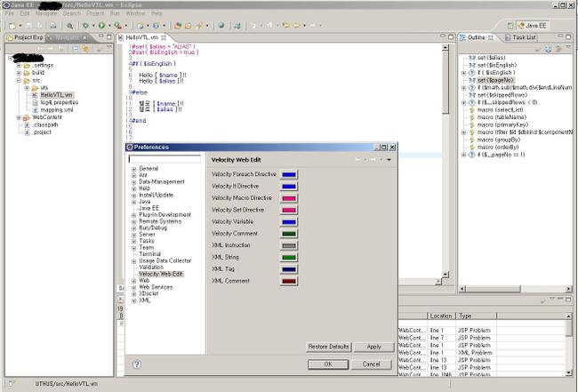The image size is (578, 392).
Task: Click Collapse All in Project Explorer toolbar
Action: click(76, 49)
